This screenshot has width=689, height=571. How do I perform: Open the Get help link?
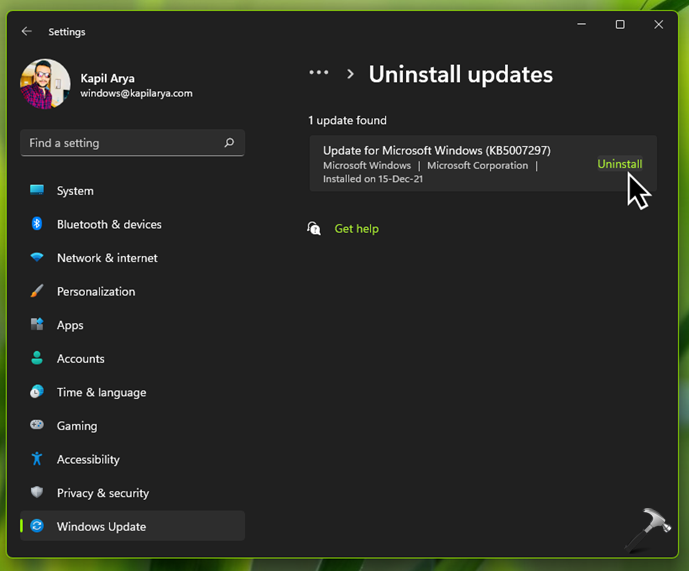[356, 229]
